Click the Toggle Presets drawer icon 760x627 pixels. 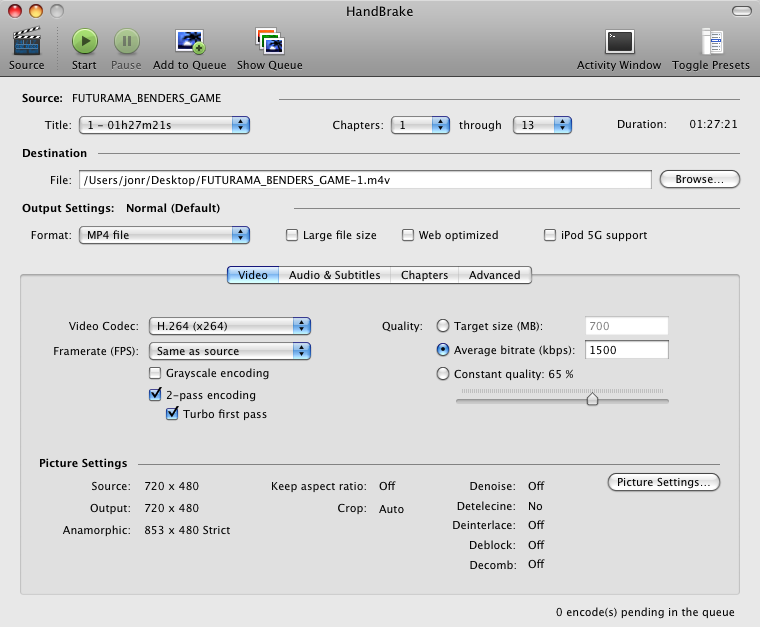(x=711, y=42)
